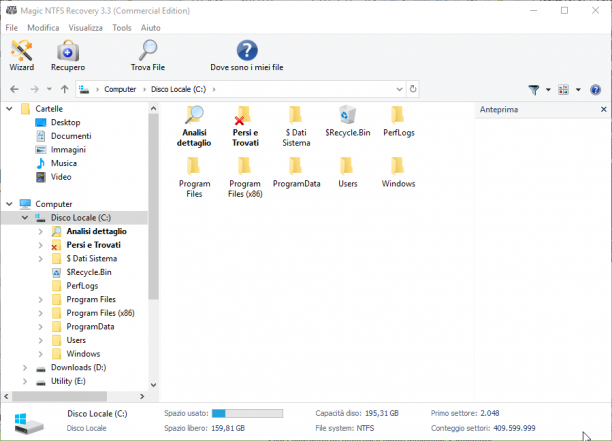This screenshot has height=441, width=612.
Task: Click Computer in the address breadcrumb
Action: point(120,89)
